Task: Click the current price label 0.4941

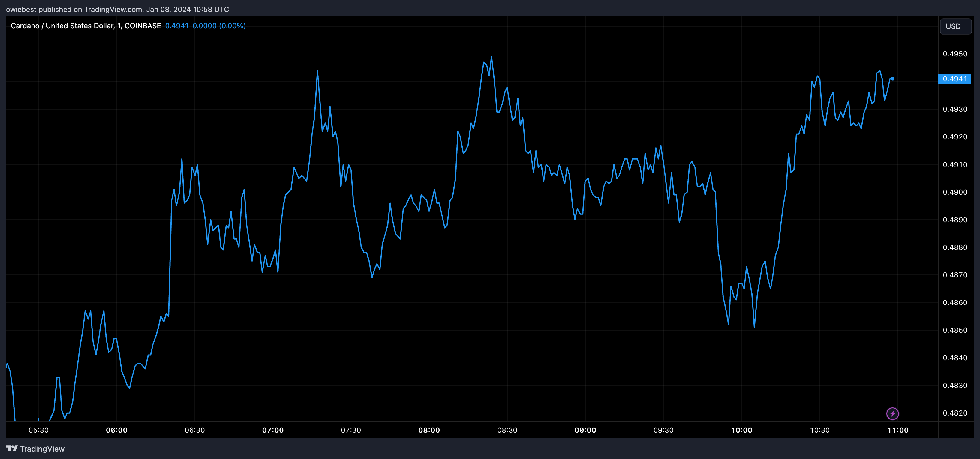Action: click(x=954, y=79)
